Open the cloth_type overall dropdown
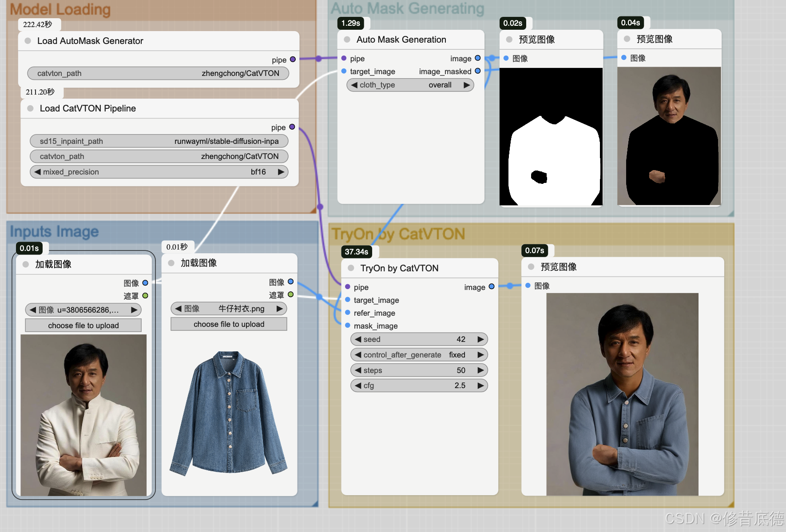 pos(410,85)
